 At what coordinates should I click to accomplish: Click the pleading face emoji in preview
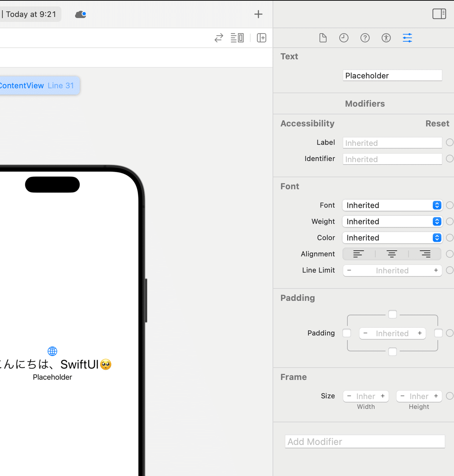coord(106,364)
